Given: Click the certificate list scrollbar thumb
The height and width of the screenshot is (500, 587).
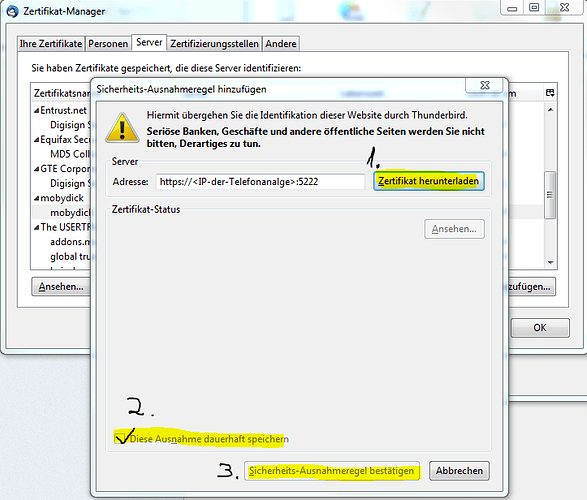Looking at the screenshot, I should (x=550, y=195).
